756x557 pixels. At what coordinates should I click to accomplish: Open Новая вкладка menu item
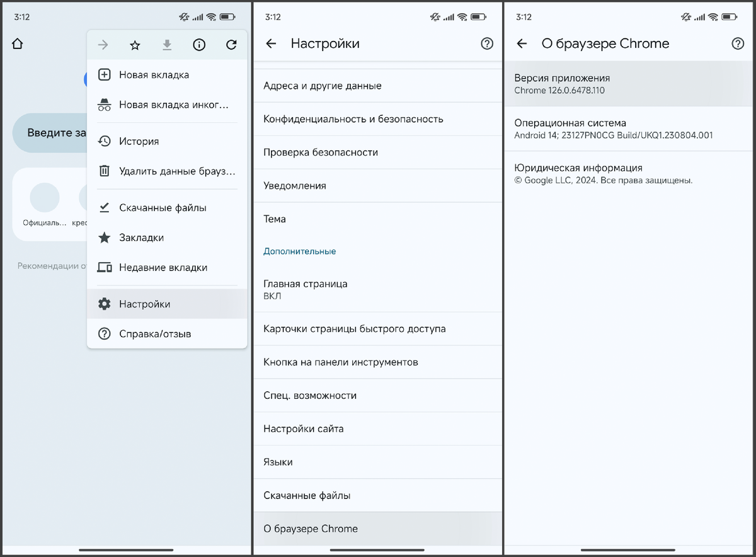tap(167, 75)
